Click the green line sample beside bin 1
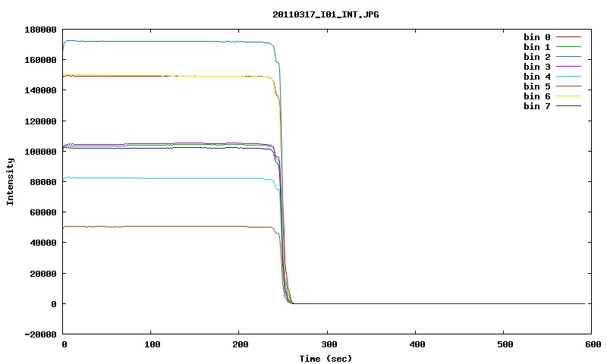 [x=568, y=47]
